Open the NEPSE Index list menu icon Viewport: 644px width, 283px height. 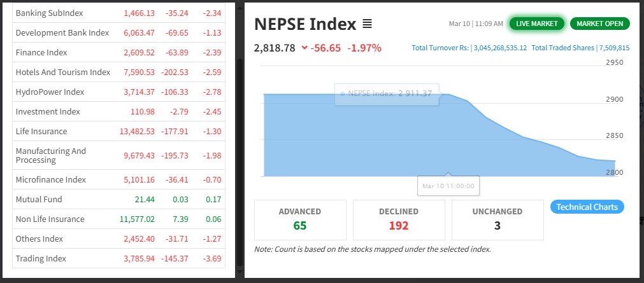367,24
